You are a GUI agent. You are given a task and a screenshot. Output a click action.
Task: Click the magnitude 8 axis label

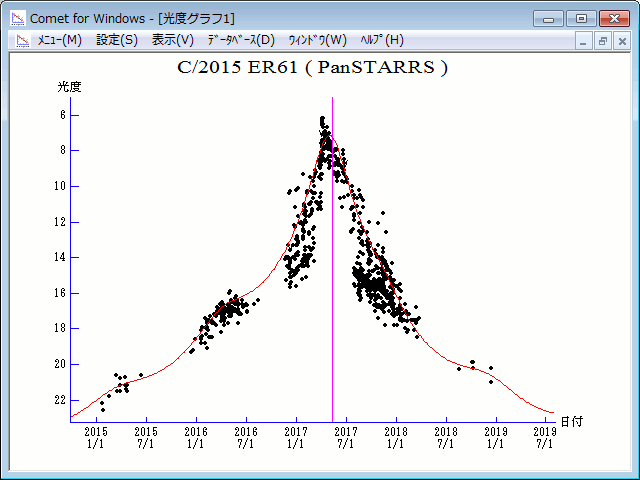(63, 150)
